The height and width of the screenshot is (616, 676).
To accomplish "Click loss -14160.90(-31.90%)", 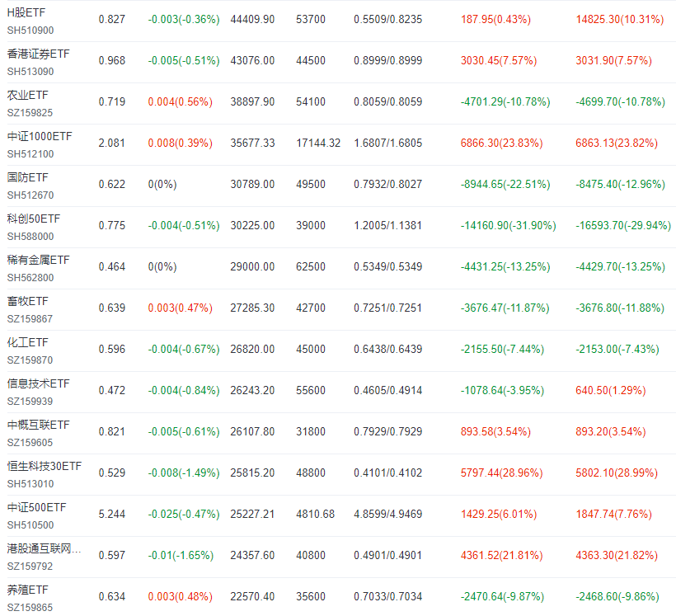I will tap(509, 225).
